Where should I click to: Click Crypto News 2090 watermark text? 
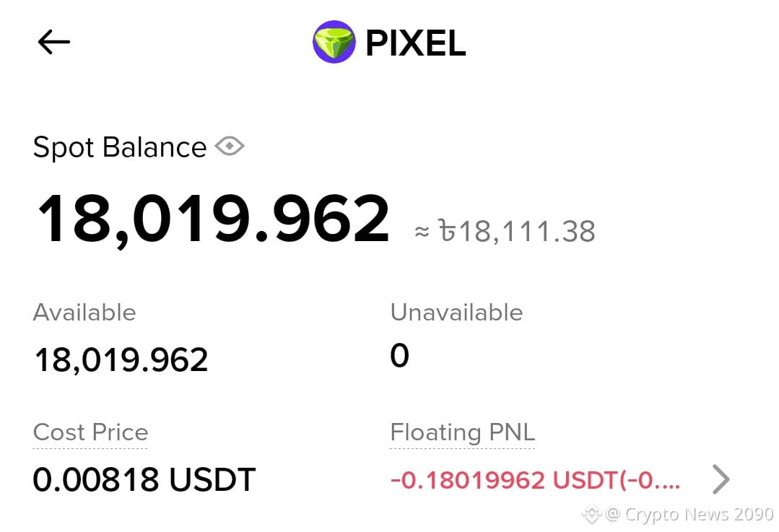(x=700, y=514)
